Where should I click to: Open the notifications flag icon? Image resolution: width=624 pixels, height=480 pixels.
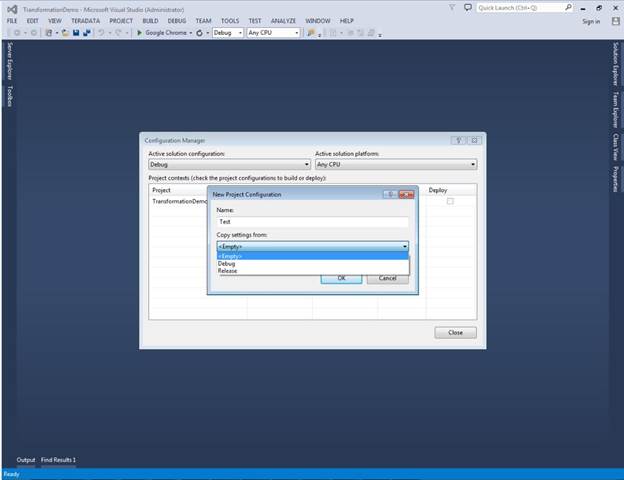coord(452,8)
